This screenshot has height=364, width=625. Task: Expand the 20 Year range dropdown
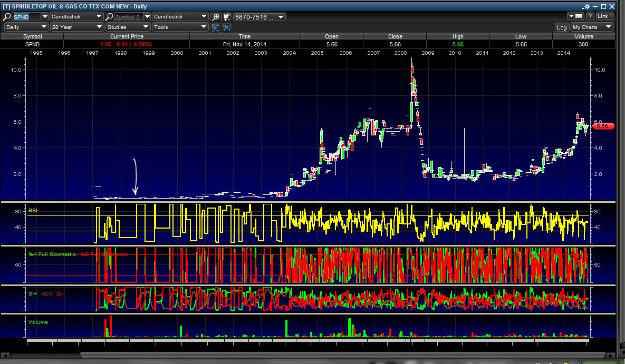[x=76, y=27]
